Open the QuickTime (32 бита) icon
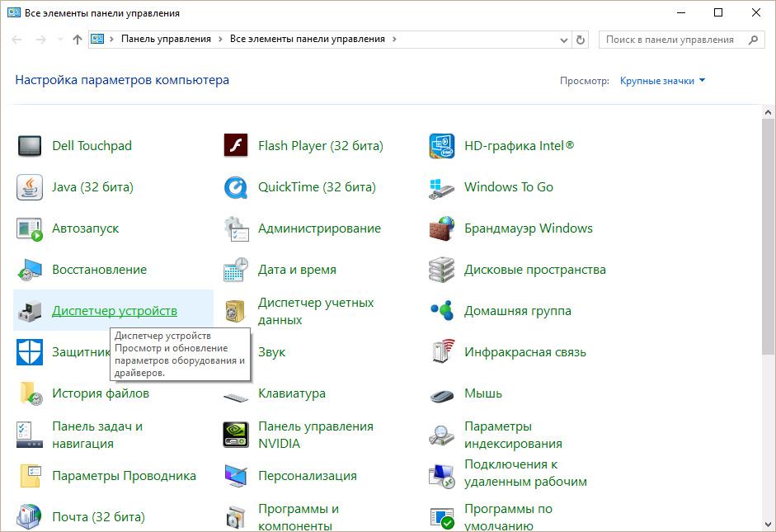The image size is (776, 532). [x=236, y=187]
